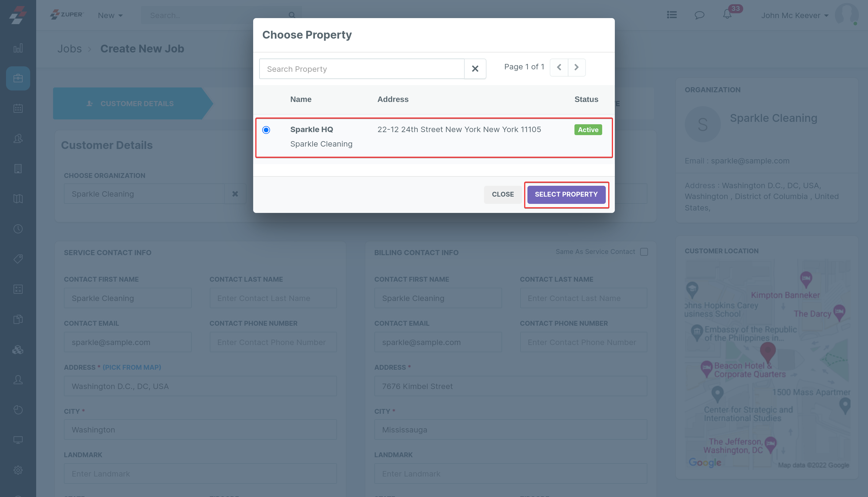
Task: Open the calendar icon in sidebar
Action: 18,109
